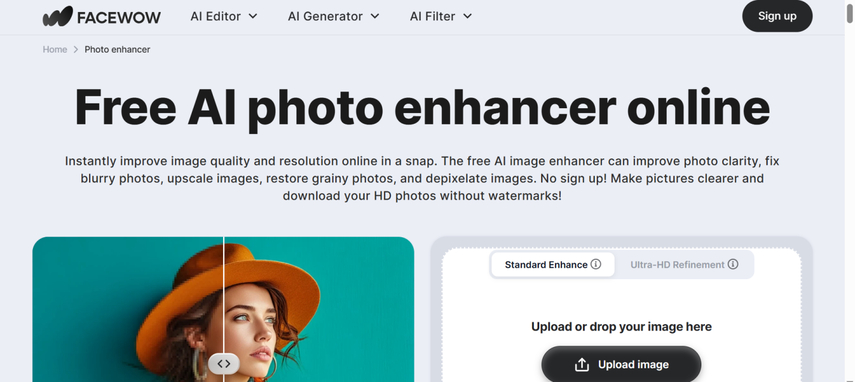
Task: Open the AI Editor dropdown menu
Action: click(224, 16)
